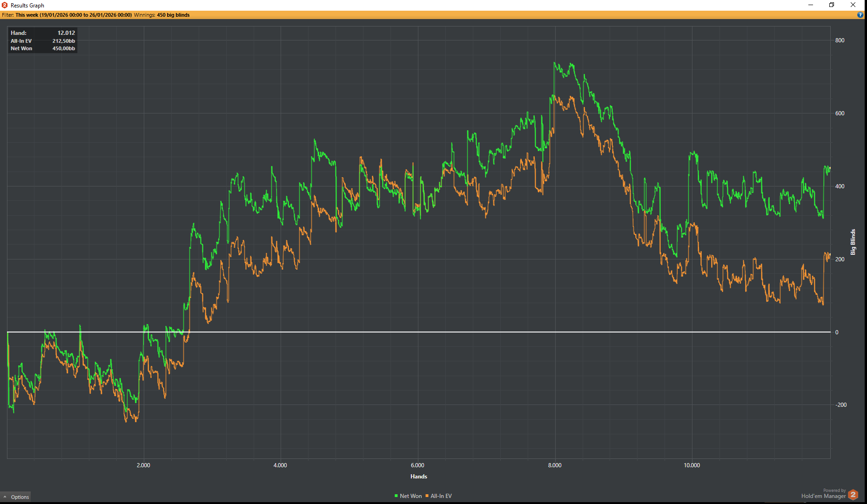This screenshot has height=504, width=867.
Task: Click the 0 y-axis label
Action: point(837,332)
